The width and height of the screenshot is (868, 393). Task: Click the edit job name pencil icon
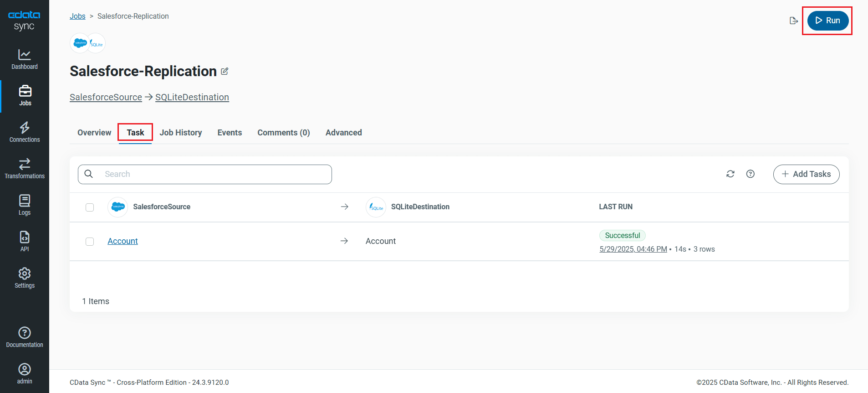(225, 72)
